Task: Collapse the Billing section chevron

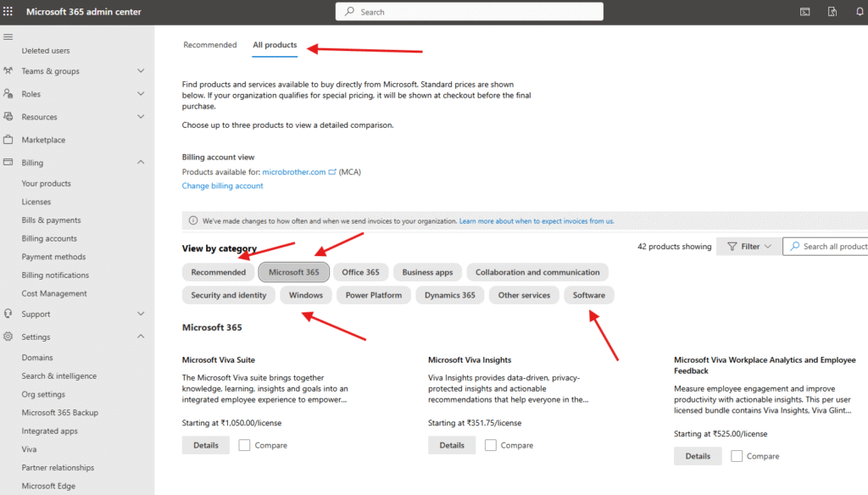Action: click(x=141, y=163)
